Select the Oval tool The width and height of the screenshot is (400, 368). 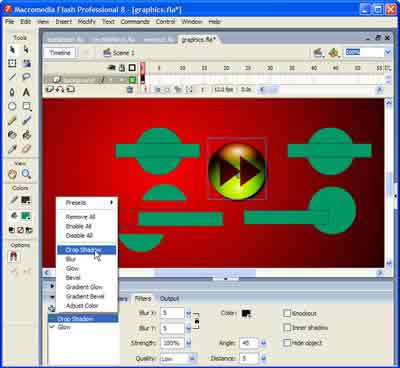12,106
